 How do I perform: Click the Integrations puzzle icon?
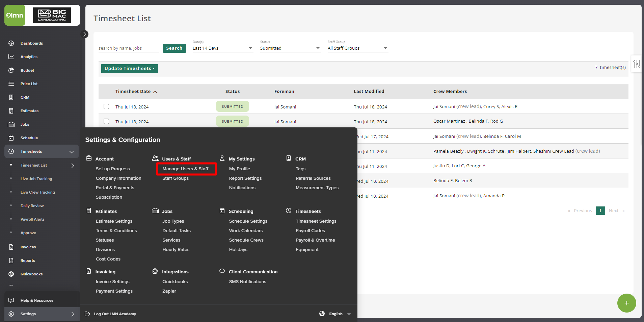155,271
